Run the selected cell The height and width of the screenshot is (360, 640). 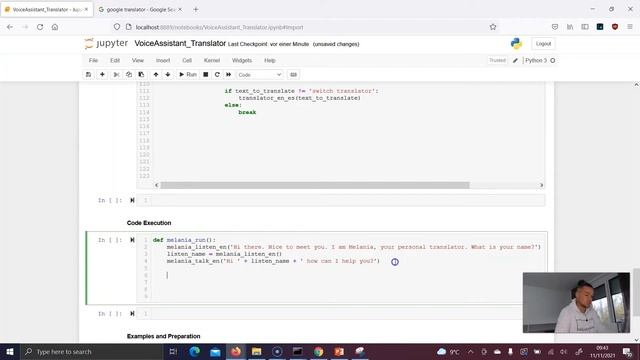click(188, 75)
